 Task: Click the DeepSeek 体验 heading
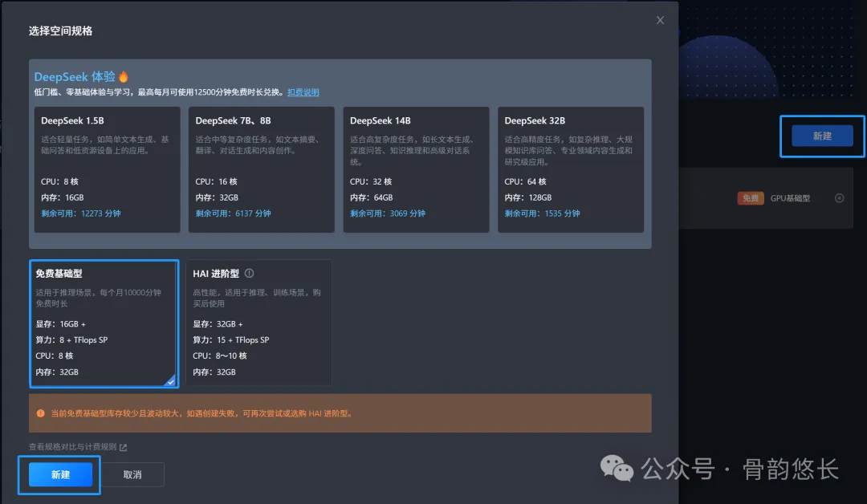[75, 77]
